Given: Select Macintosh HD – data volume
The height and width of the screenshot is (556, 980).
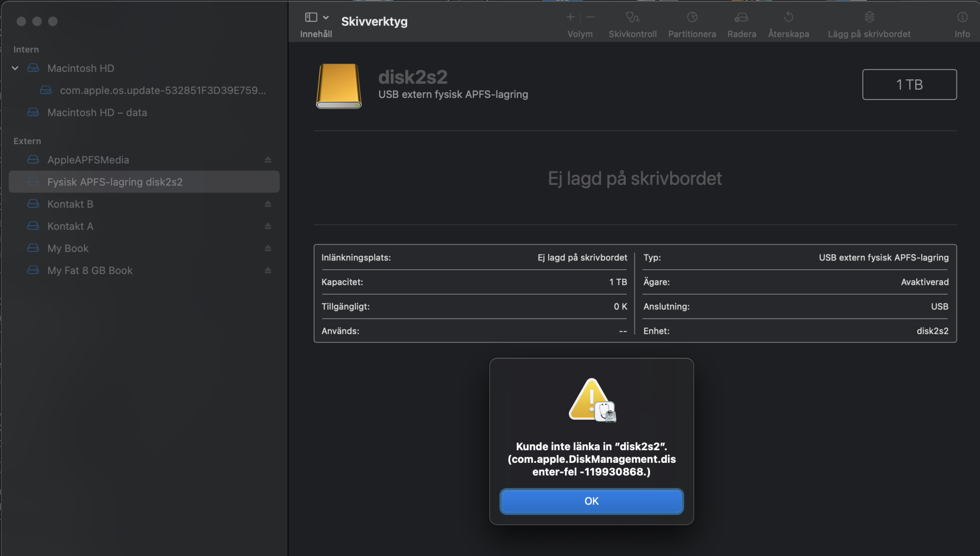Looking at the screenshot, I should pyautogui.click(x=97, y=112).
